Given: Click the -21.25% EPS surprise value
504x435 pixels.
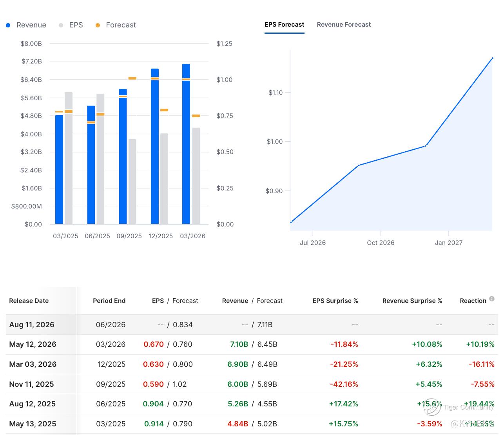Looking at the screenshot, I should pos(344,364).
